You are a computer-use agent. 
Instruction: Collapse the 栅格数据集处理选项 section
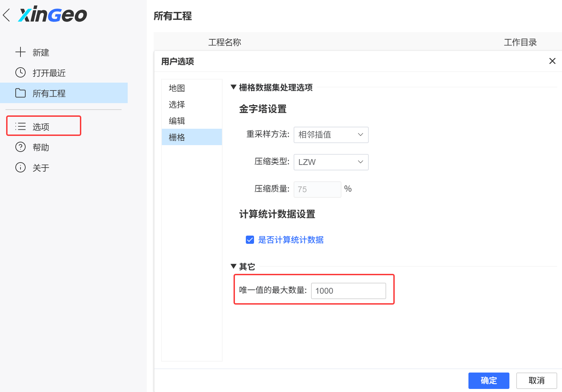pos(233,87)
